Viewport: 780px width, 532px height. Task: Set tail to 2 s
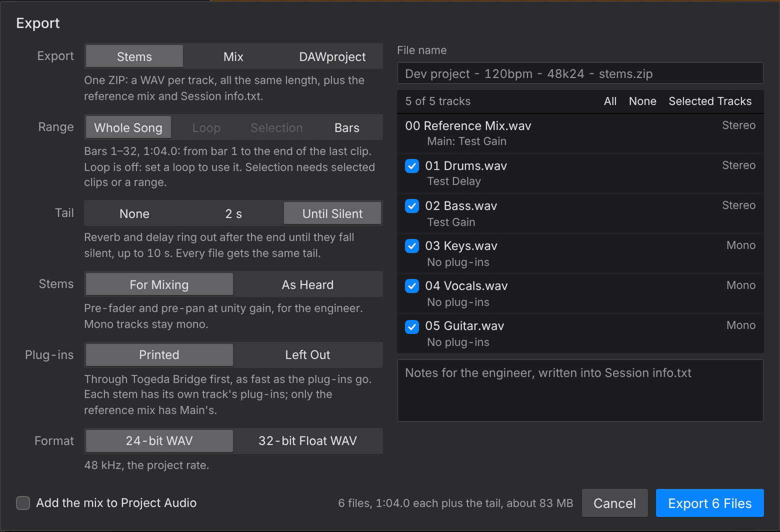click(233, 213)
